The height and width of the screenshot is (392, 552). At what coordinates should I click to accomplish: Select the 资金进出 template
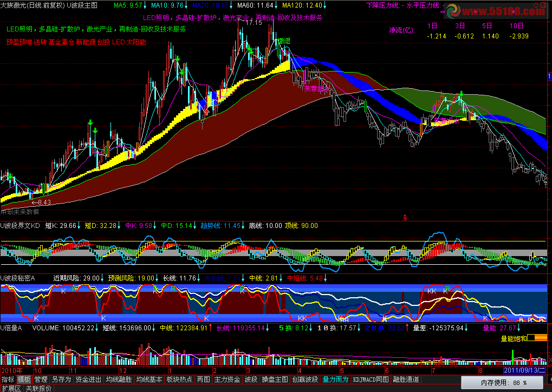click(89, 380)
